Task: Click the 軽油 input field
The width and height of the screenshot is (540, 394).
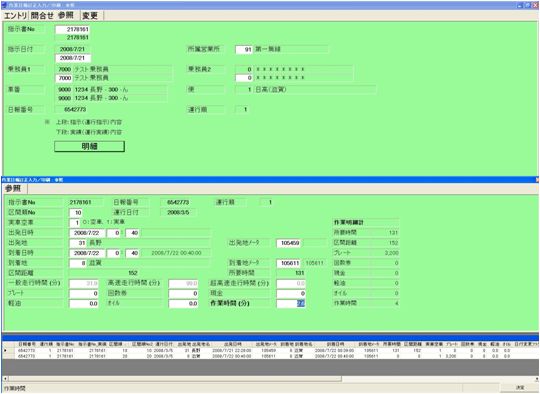Action: [84, 304]
